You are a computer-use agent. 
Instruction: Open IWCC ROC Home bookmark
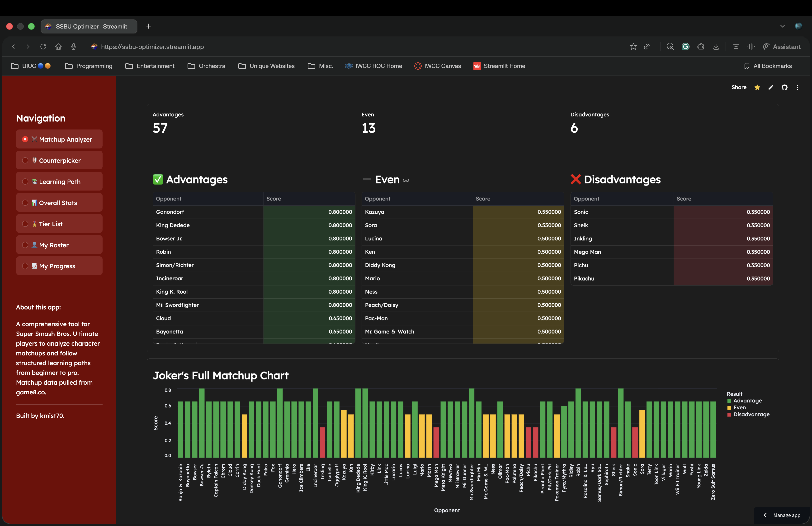[373, 66]
